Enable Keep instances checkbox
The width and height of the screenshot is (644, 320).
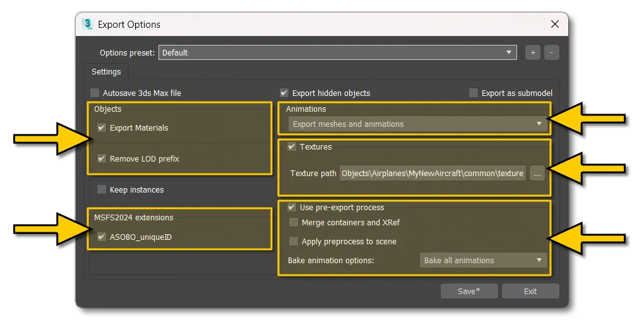click(102, 190)
